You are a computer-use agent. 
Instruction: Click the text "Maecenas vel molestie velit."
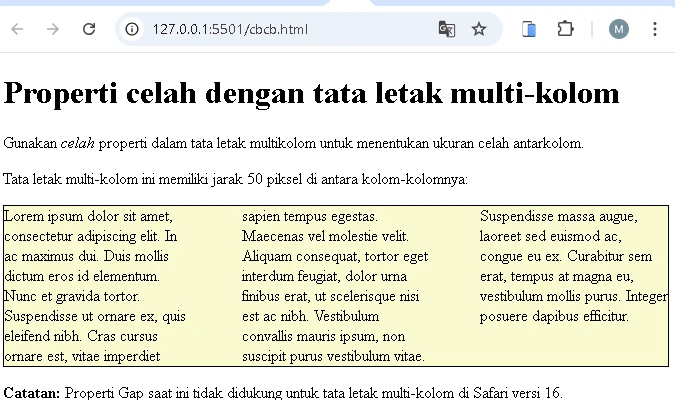[325, 236]
